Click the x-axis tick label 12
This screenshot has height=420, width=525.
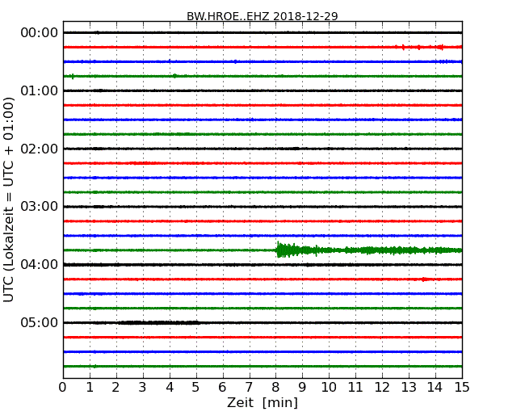pos(382,388)
